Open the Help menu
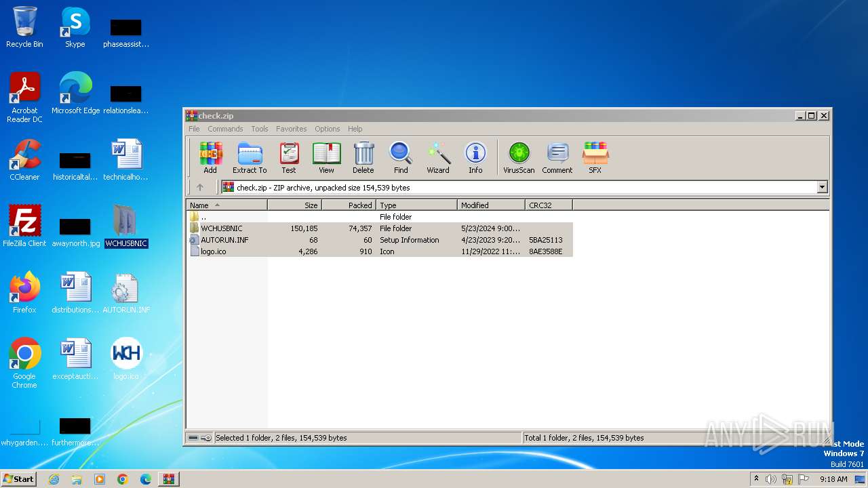Image resolution: width=868 pixels, height=488 pixels. (x=355, y=129)
